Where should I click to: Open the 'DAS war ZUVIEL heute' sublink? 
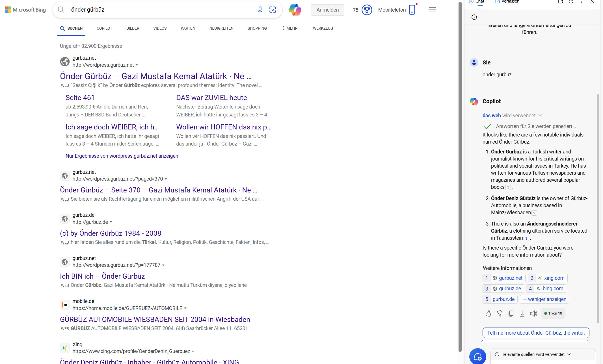[x=211, y=98]
